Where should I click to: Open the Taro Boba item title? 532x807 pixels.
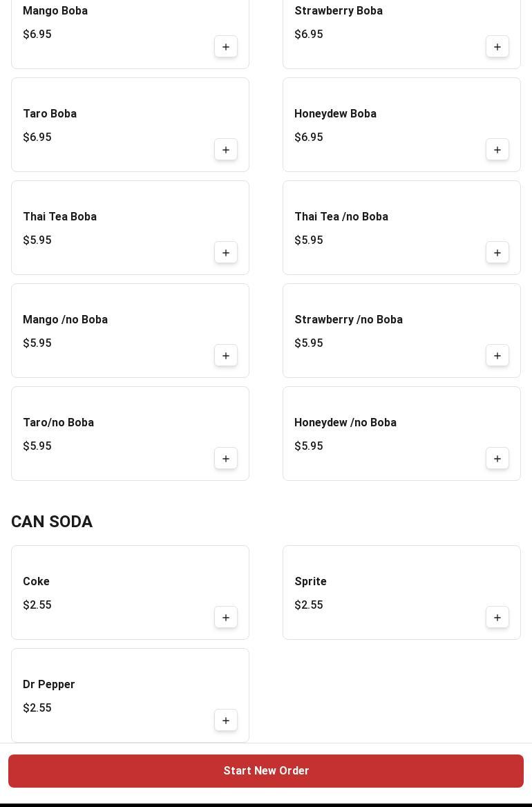pyautogui.click(x=50, y=114)
